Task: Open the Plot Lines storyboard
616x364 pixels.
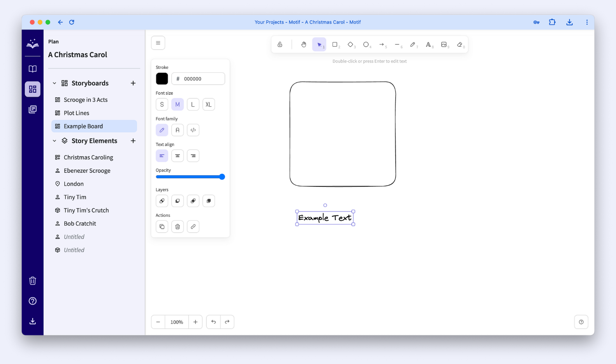Action: click(x=94, y=113)
